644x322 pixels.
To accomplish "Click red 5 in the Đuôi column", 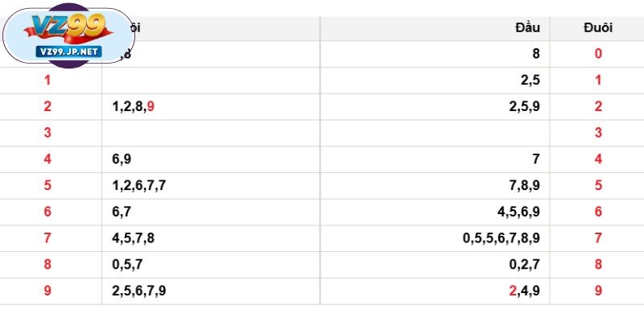I will pos(597,185).
